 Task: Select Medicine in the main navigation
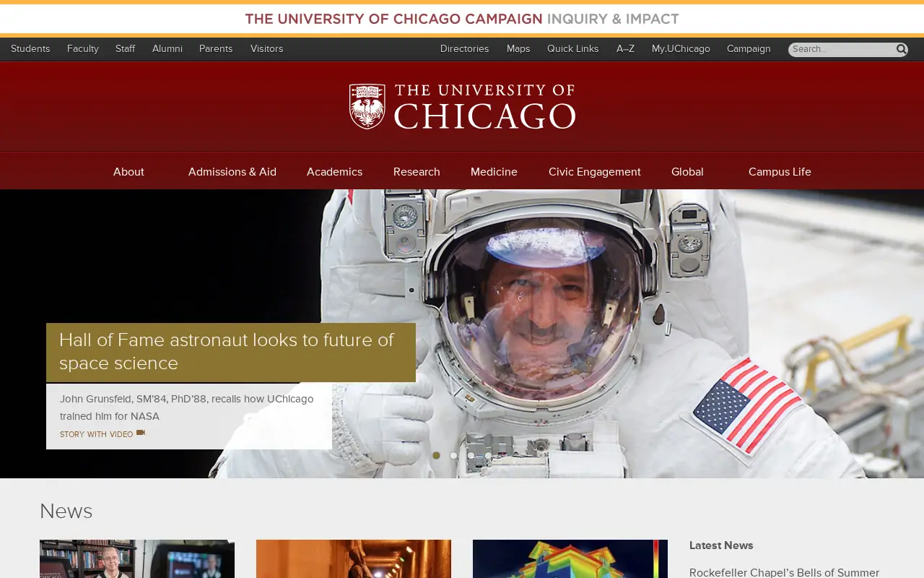(494, 171)
